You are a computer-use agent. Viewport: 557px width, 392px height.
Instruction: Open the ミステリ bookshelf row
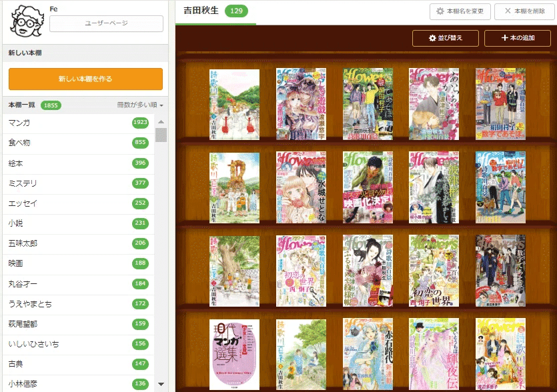pos(79,183)
